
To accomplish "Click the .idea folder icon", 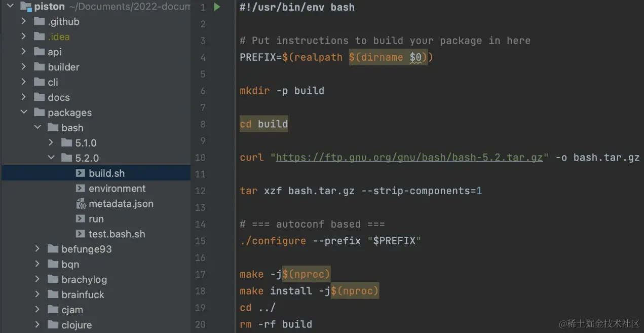I will 39,36.
